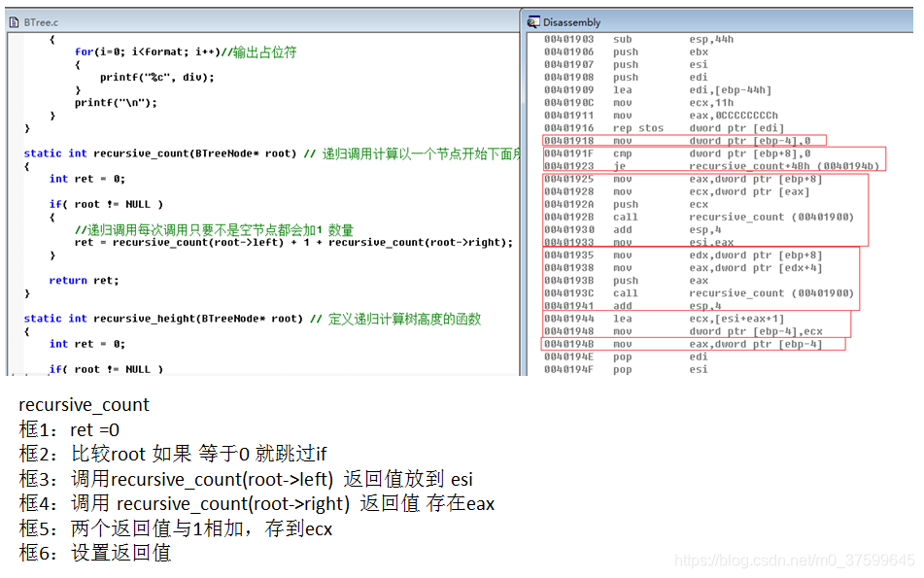Image resolution: width=924 pixels, height=578 pixels.
Task: Click the static int recursive_count declaration
Action: pos(160,153)
